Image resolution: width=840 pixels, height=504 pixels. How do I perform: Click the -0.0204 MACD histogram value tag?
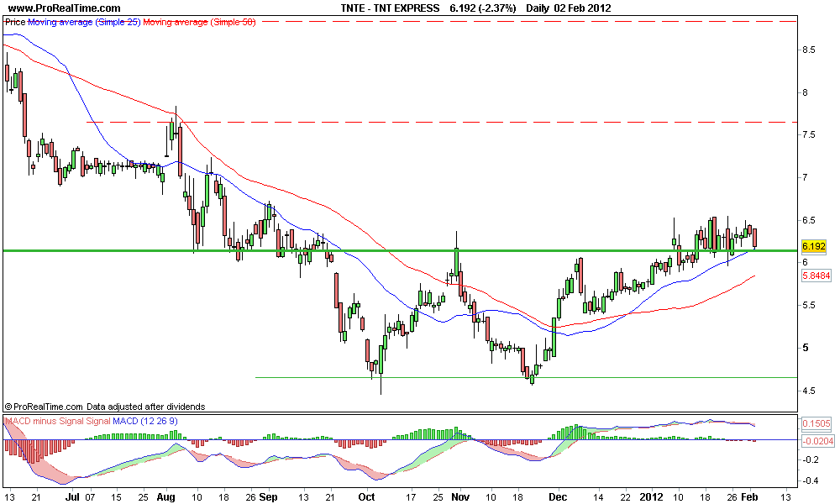[817, 441]
